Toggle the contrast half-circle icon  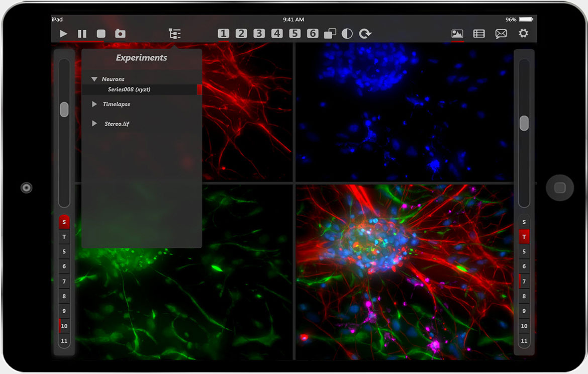click(x=347, y=34)
